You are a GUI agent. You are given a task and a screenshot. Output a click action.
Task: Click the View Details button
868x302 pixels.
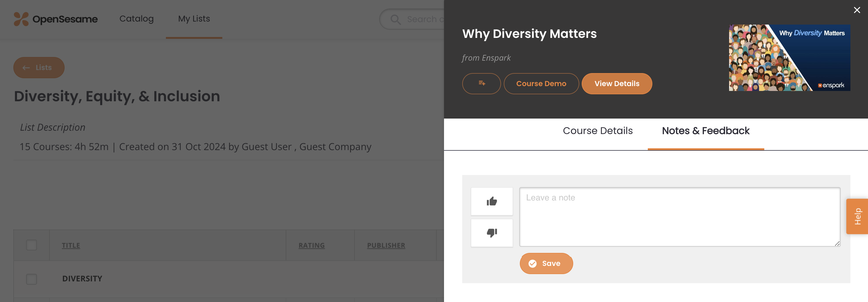coord(617,84)
